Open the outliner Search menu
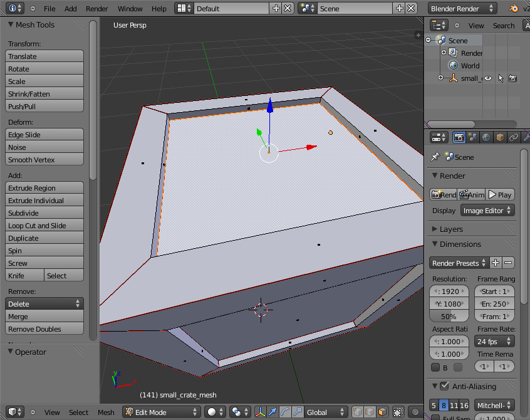The height and width of the screenshot is (420, 530). [x=503, y=25]
